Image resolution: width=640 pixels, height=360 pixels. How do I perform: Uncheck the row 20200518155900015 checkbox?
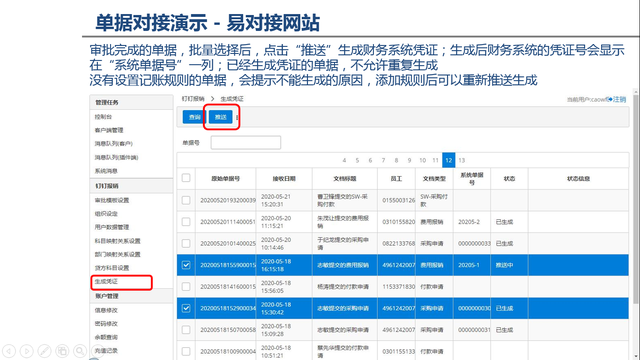pyautogui.click(x=186, y=265)
